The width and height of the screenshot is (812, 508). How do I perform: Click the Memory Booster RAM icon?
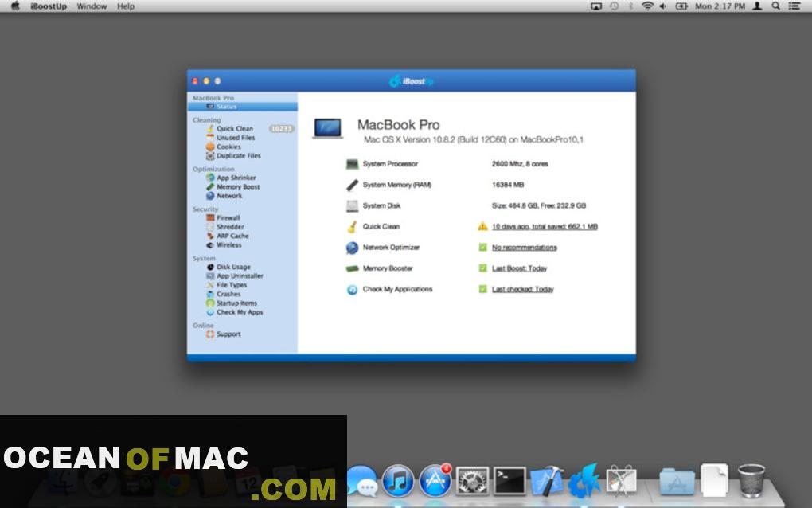[x=352, y=268]
